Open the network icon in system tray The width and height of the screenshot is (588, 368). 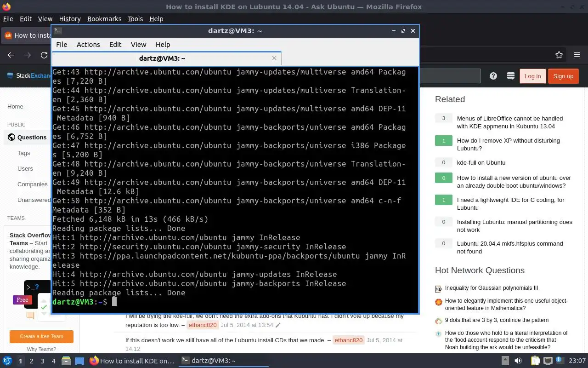tap(548, 361)
